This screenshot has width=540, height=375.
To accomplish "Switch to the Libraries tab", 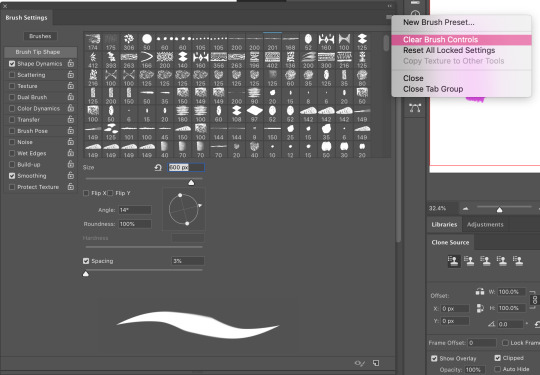I will [x=444, y=225].
